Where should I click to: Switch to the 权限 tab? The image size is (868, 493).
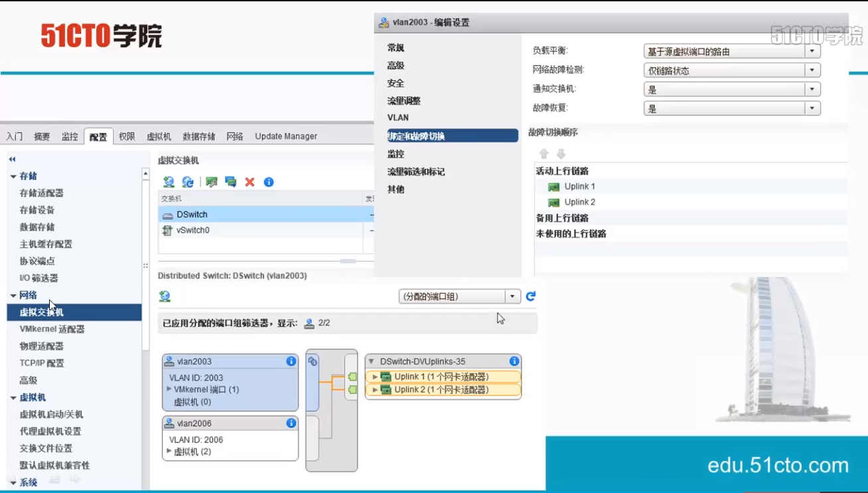point(127,137)
